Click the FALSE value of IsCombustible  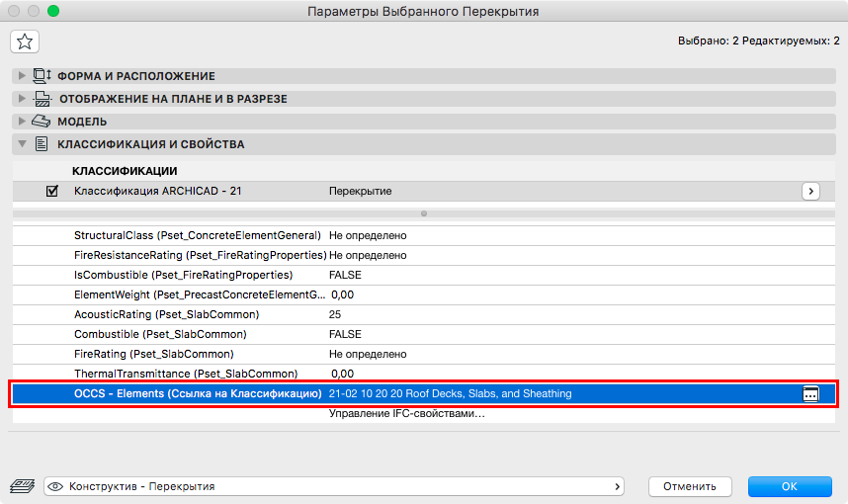345,276
